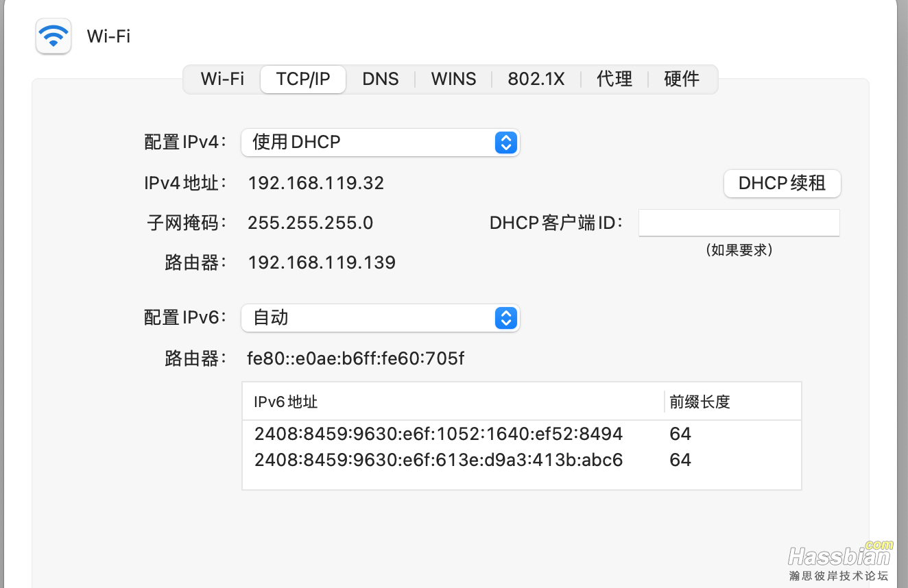Image resolution: width=908 pixels, height=588 pixels.
Task: Open the WINS tab
Action: (x=453, y=79)
